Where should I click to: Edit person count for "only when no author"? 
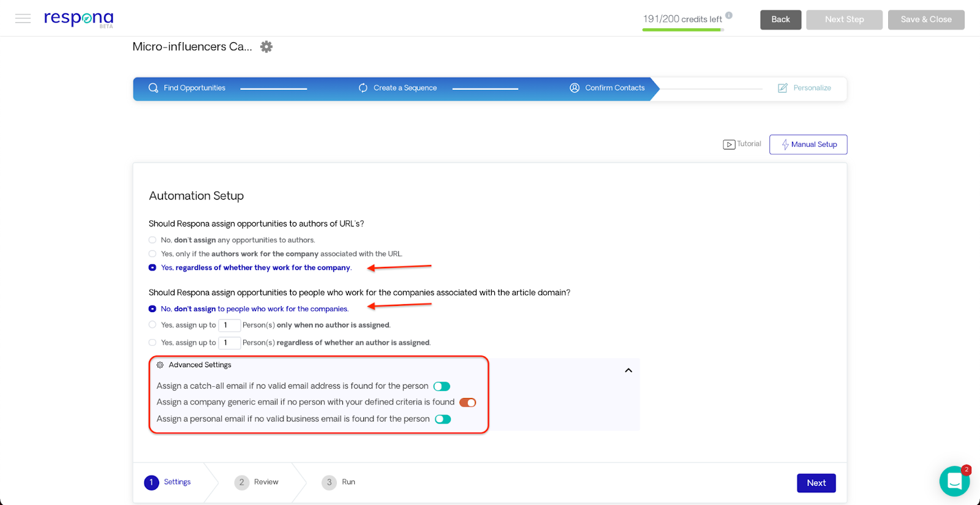pyautogui.click(x=229, y=325)
